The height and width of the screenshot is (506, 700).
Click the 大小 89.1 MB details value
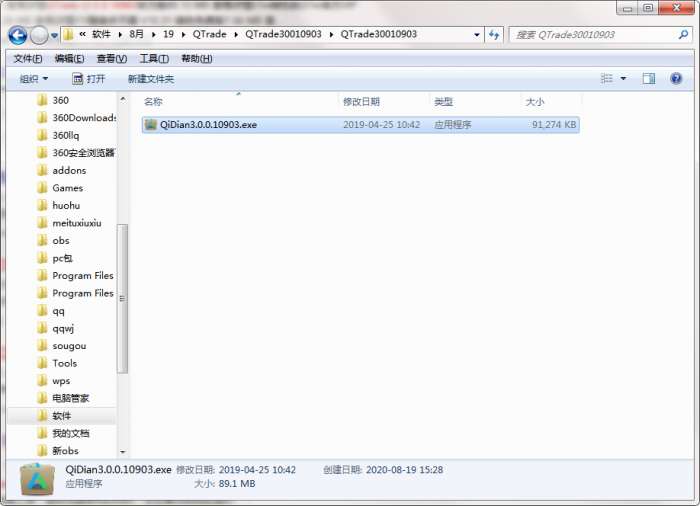pos(237,484)
